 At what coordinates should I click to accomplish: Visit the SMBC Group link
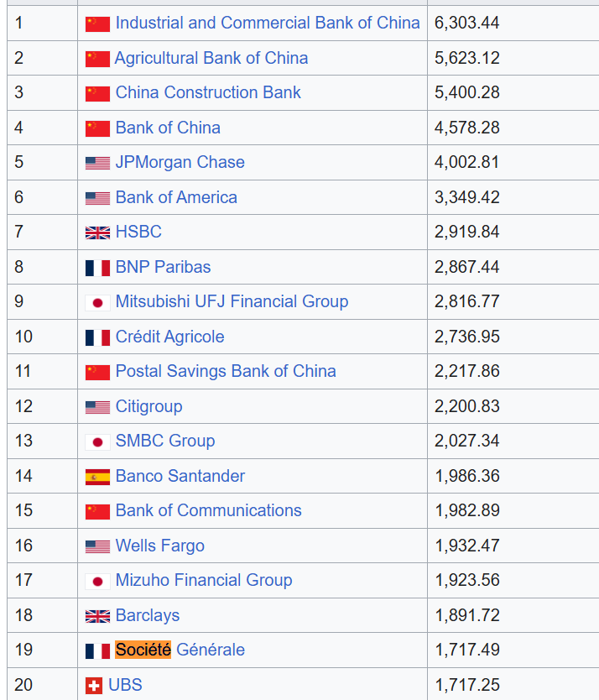165,441
